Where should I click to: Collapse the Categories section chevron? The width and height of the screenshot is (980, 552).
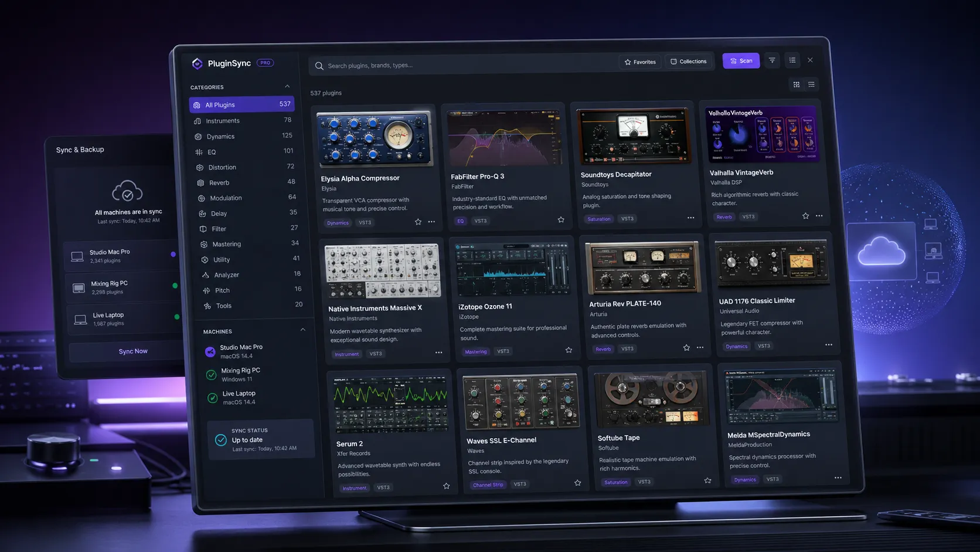pyautogui.click(x=287, y=86)
